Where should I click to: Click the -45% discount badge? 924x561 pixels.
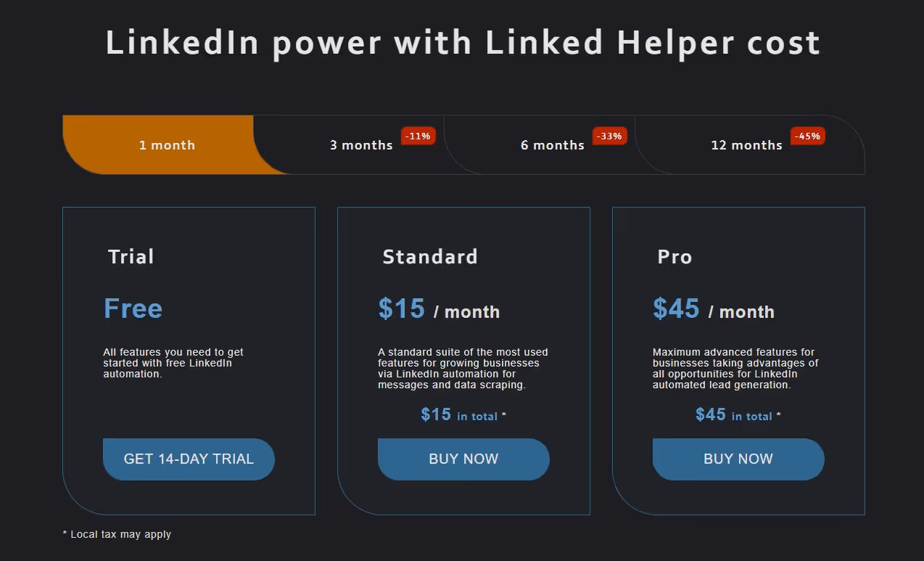click(x=807, y=136)
